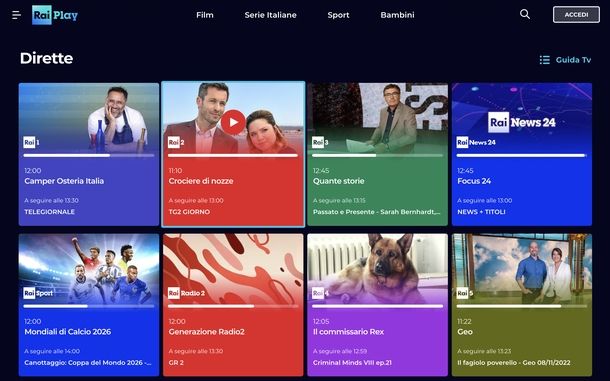Open the Bambini section

point(397,15)
